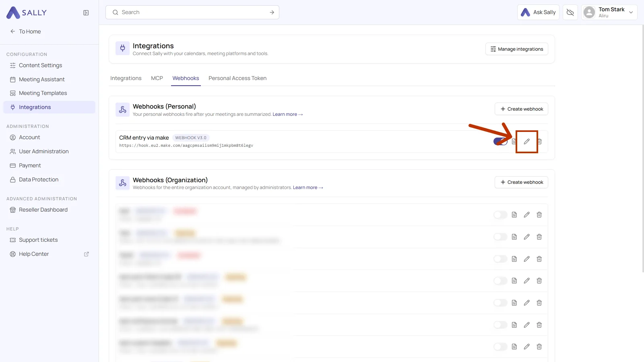
Task: Enable the seventh organization webhook toggle
Action: pyautogui.click(x=500, y=347)
